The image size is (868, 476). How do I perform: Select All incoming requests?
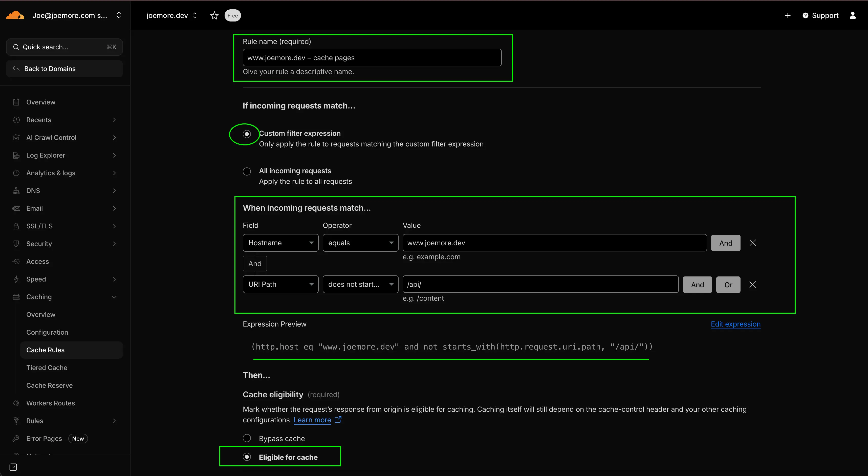(x=247, y=171)
